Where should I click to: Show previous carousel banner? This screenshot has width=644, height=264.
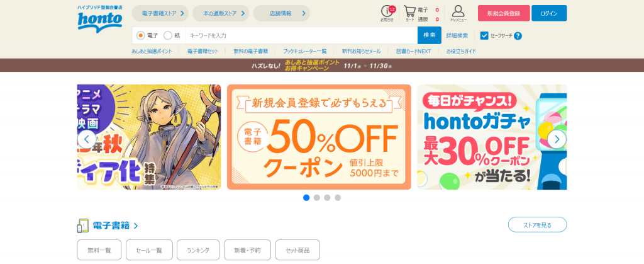pyautogui.click(x=87, y=139)
